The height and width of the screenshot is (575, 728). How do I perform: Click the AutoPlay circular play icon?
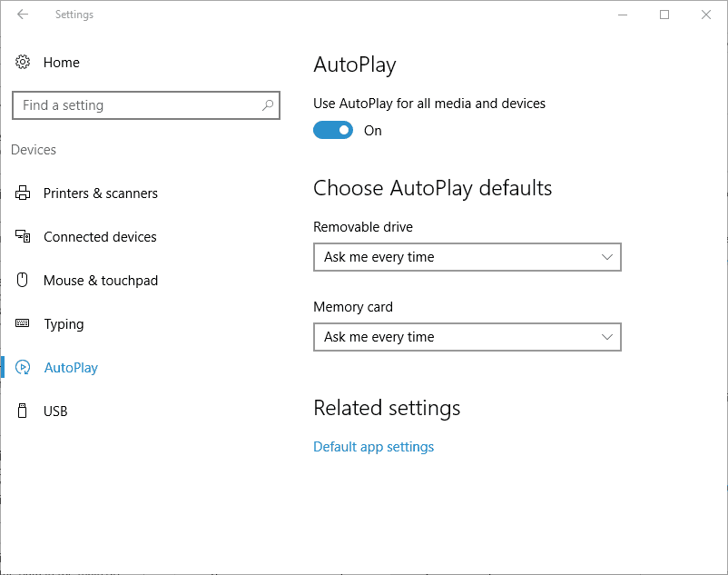coord(23,367)
